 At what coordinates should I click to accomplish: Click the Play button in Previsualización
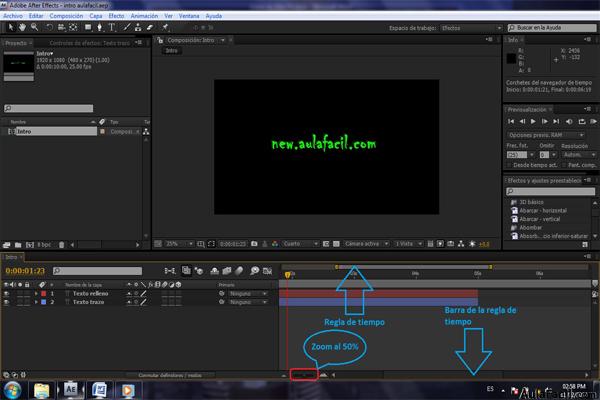coord(533,121)
